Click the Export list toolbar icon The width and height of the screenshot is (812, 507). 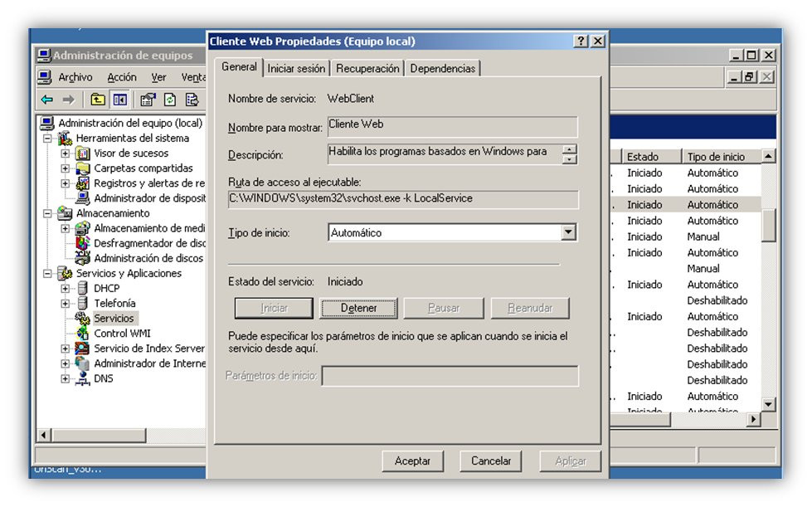pos(192,100)
